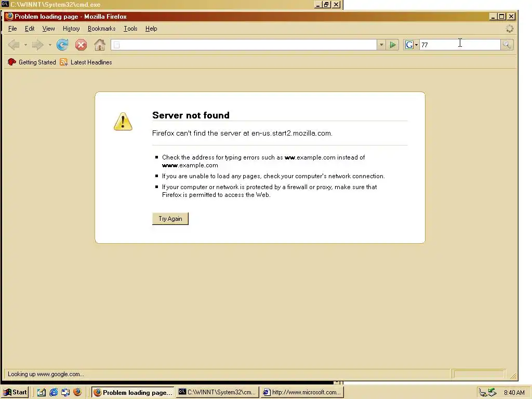Open the Latest Headlines feed bookmark

pyautogui.click(x=86, y=62)
